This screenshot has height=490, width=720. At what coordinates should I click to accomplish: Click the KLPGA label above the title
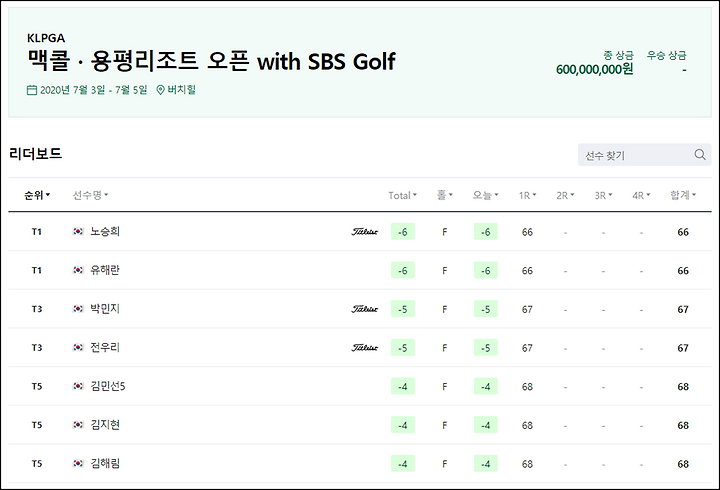click(x=46, y=38)
